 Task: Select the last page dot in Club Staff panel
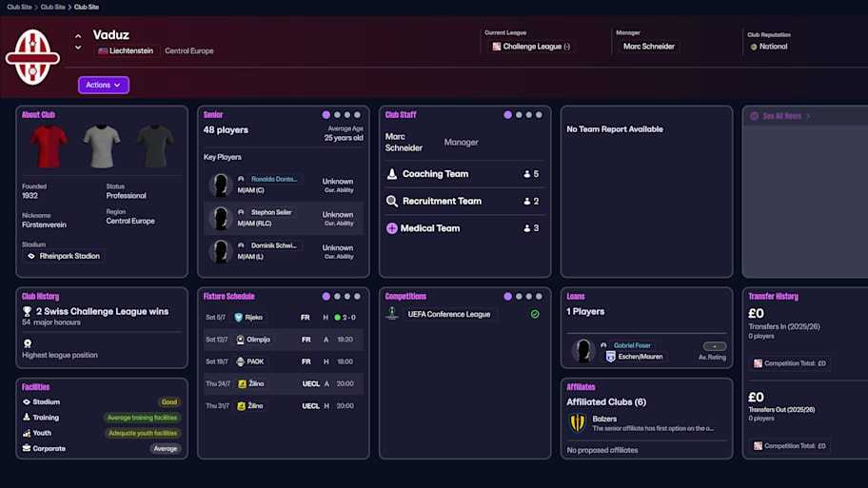539,115
